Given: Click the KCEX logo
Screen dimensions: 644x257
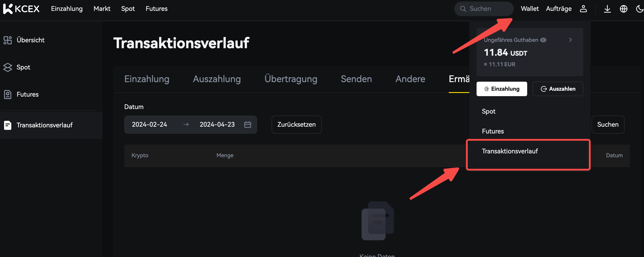Looking at the screenshot, I should [x=21, y=9].
